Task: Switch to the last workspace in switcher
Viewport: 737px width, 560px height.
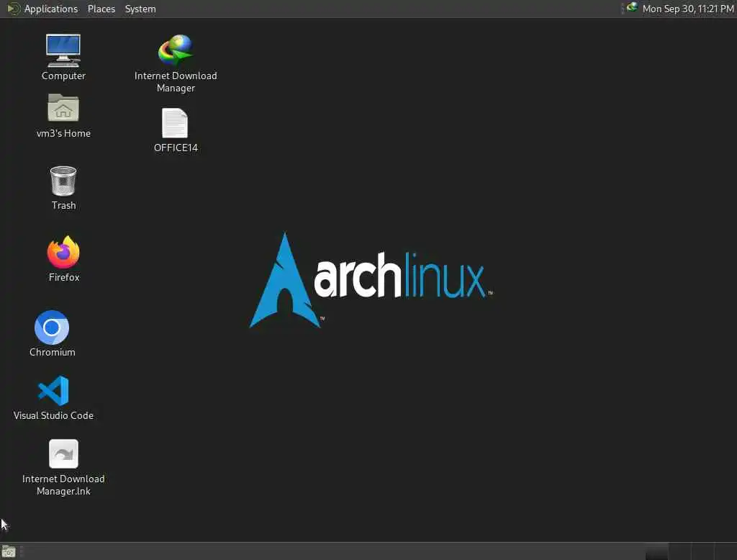Action: [725, 551]
